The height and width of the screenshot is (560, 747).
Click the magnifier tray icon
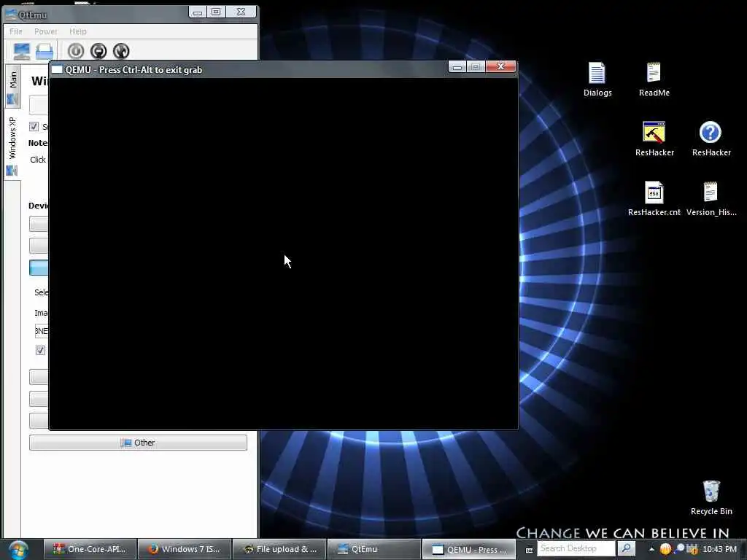click(679, 549)
